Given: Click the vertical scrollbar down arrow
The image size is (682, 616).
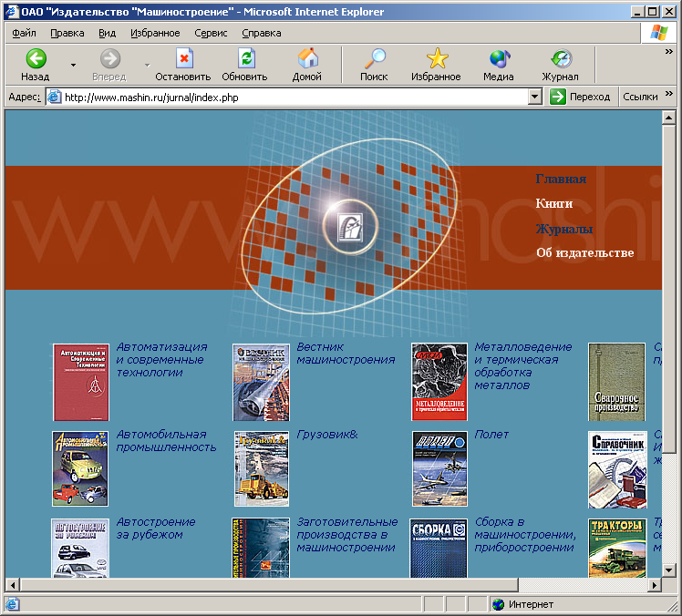Looking at the screenshot, I should pos(669,570).
